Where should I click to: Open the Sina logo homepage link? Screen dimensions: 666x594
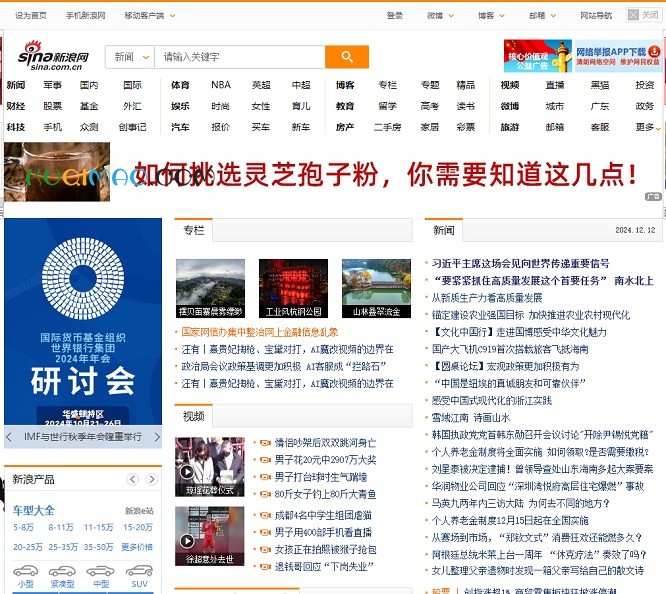click(x=54, y=56)
